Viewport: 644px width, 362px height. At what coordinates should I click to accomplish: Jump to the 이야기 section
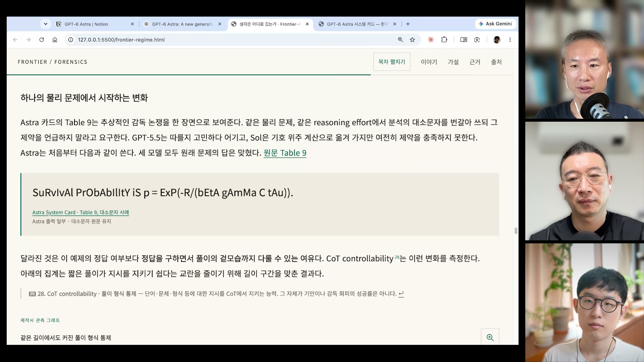click(x=429, y=62)
